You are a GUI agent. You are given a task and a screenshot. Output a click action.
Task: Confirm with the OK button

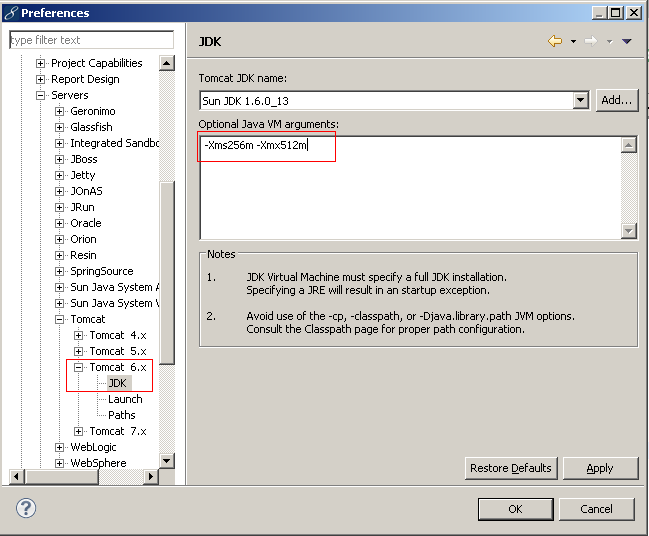pos(515,509)
